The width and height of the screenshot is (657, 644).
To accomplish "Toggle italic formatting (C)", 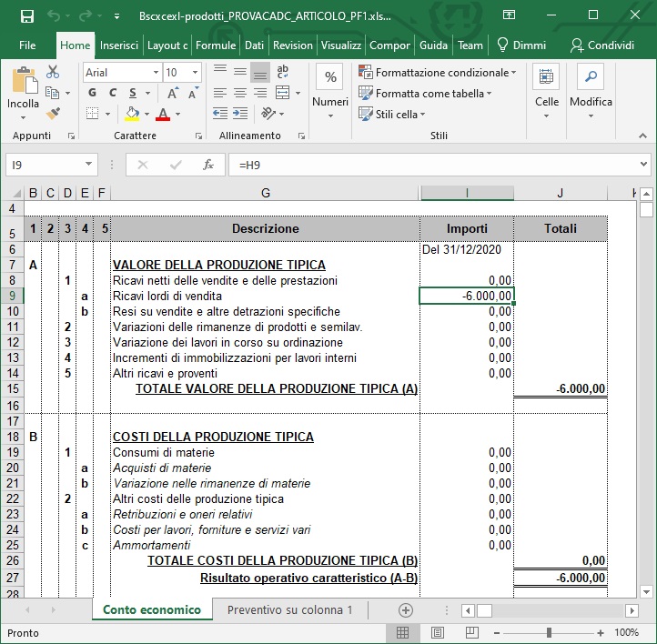I will [112, 93].
